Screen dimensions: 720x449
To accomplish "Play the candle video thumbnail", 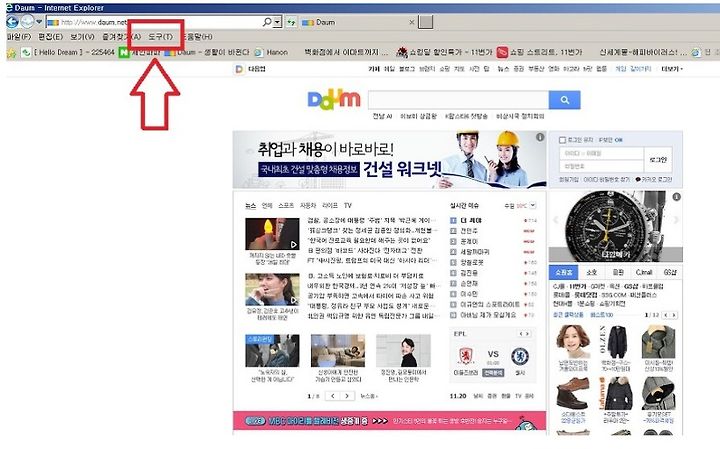I will point(272,234).
